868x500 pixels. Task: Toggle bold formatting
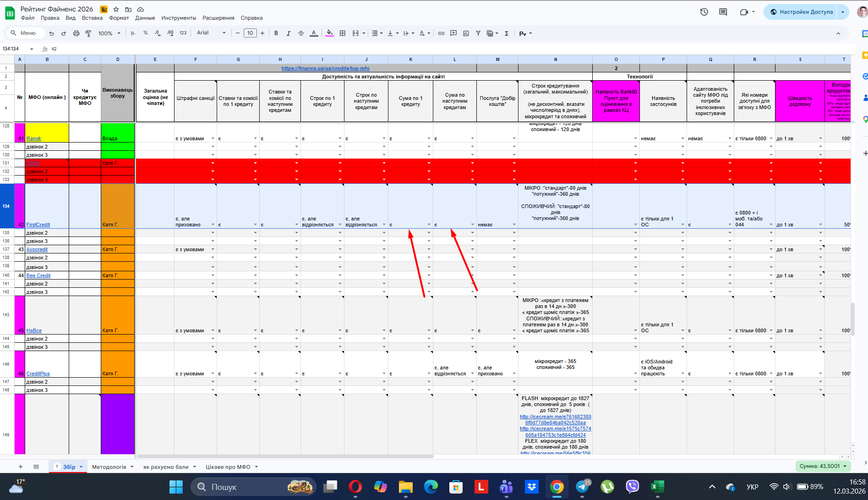(276, 33)
